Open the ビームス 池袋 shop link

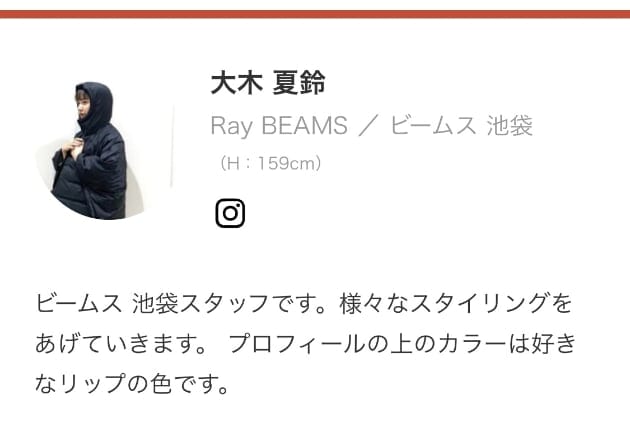pyautogui.click(x=461, y=125)
